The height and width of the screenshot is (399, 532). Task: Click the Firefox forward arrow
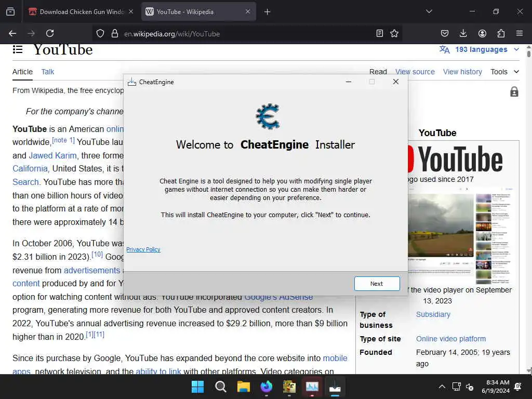[x=31, y=33]
